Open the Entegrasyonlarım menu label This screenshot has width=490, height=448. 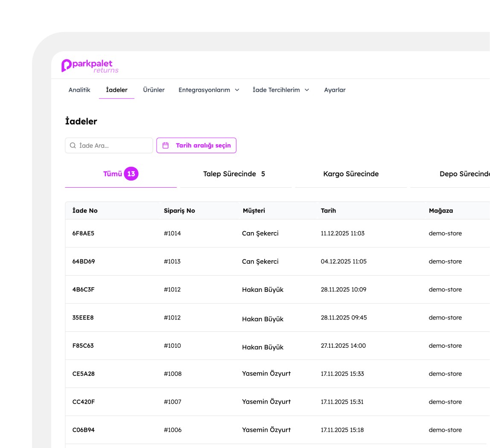point(204,90)
